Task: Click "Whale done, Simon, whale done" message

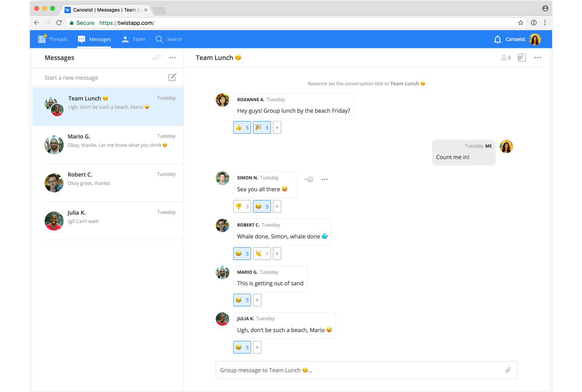Action: (x=282, y=232)
